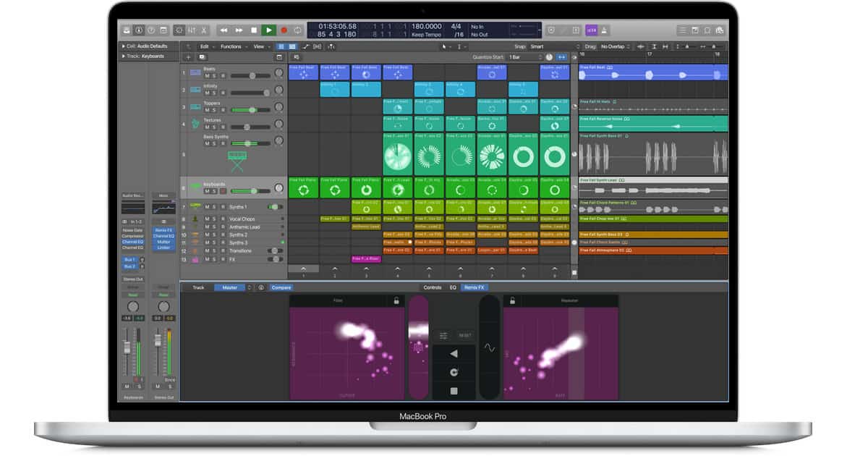Screen dimensions: 868x456
Task: Trigger scene 1 arrow
Action: [x=303, y=269]
